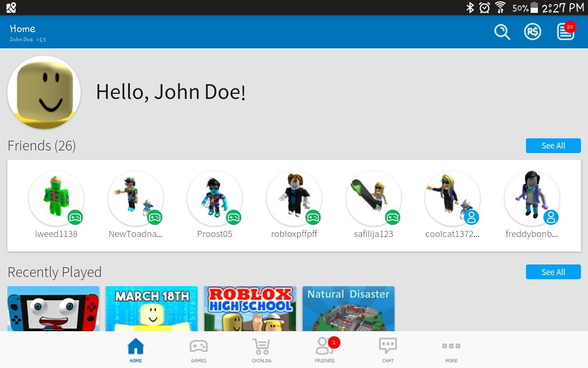Open the Nintendo Switch face game thumbnail
This screenshot has width=588, height=368.
click(x=53, y=309)
